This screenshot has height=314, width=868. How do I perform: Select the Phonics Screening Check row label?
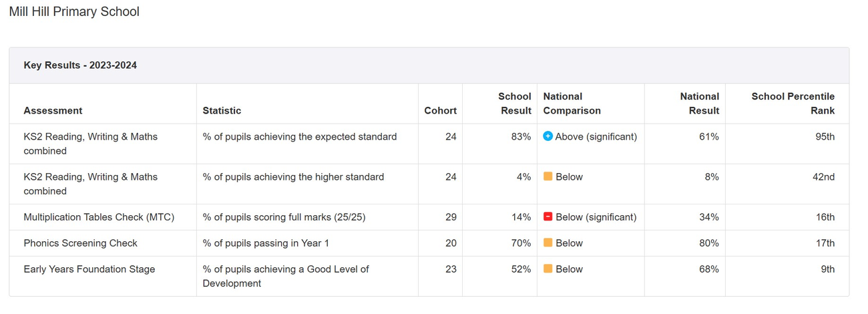point(80,243)
